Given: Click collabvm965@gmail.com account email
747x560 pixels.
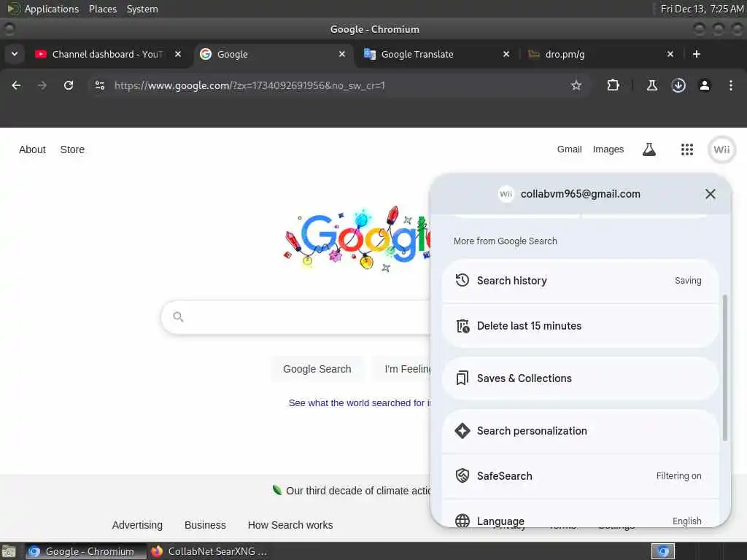Looking at the screenshot, I should (x=580, y=194).
